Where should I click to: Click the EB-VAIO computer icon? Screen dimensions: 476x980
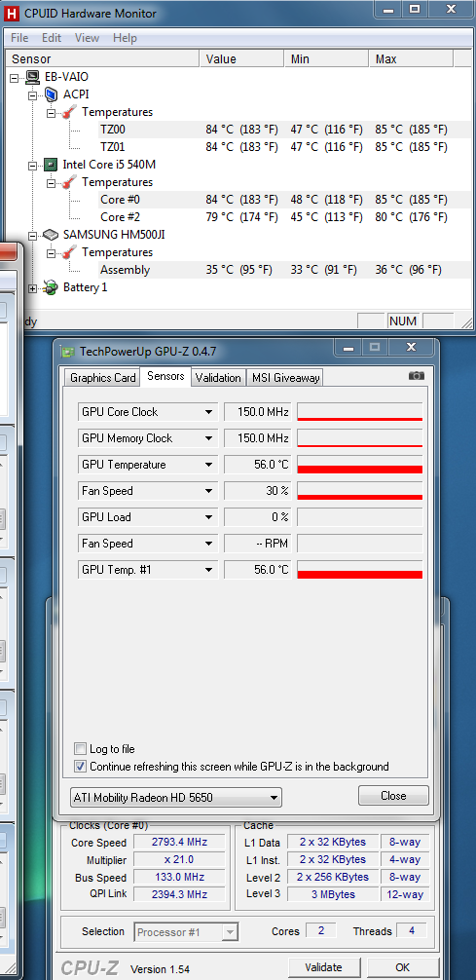(33, 77)
